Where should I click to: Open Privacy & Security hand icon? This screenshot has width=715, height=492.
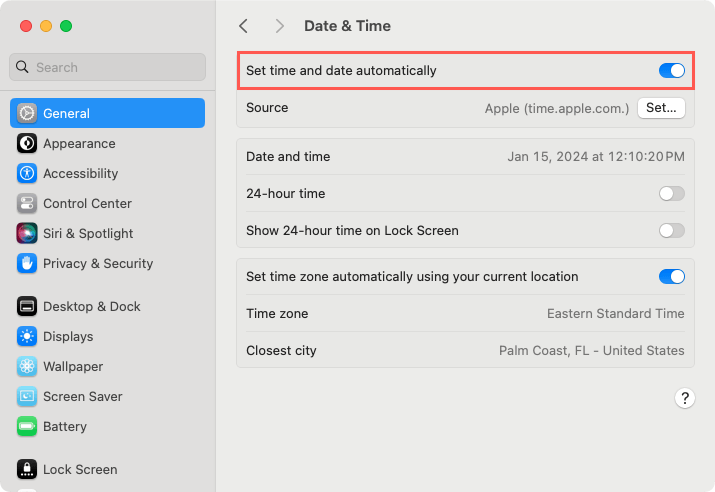coord(27,263)
